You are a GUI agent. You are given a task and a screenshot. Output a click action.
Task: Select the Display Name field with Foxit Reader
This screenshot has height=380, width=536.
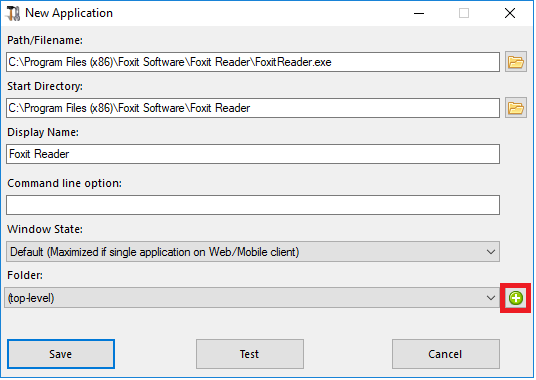coord(253,154)
